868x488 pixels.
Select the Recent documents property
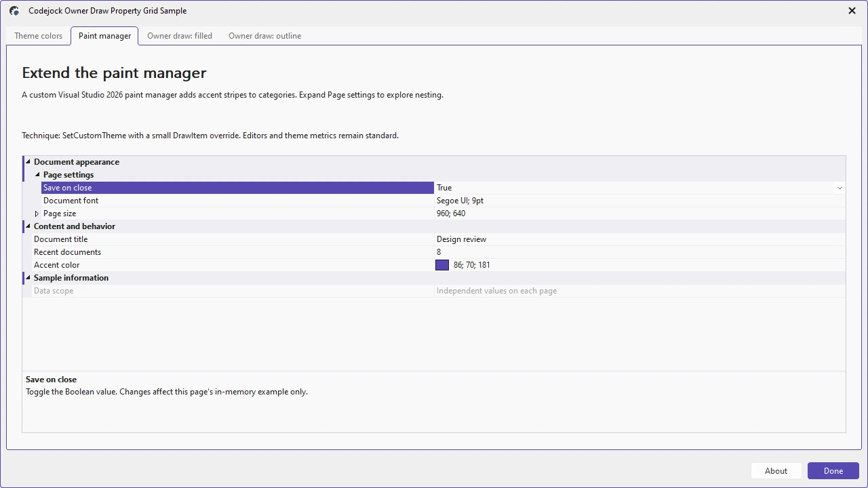pyautogui.click(x=67, y=252)
